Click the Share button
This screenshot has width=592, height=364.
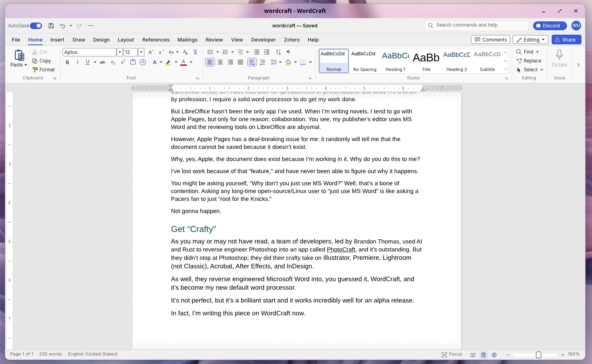(566, 40)
